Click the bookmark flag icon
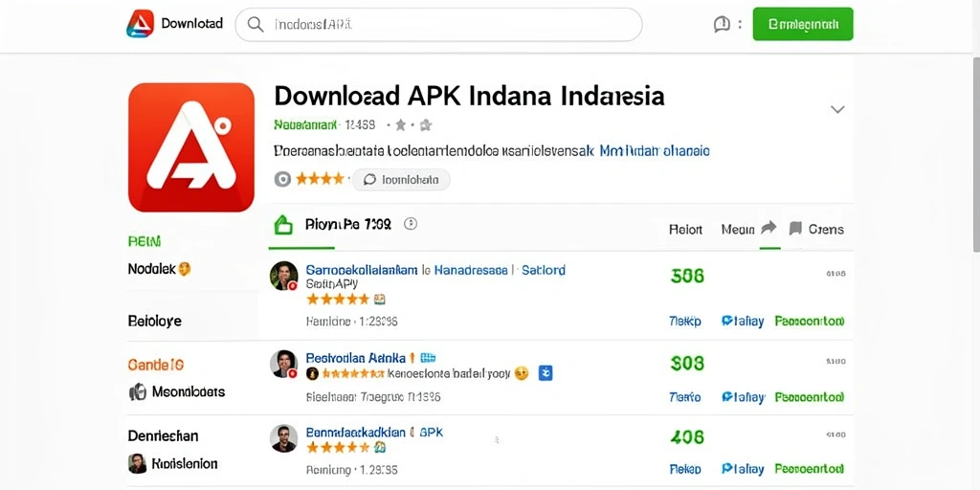This screenshot has height=490, width=980. click(795, 228)
